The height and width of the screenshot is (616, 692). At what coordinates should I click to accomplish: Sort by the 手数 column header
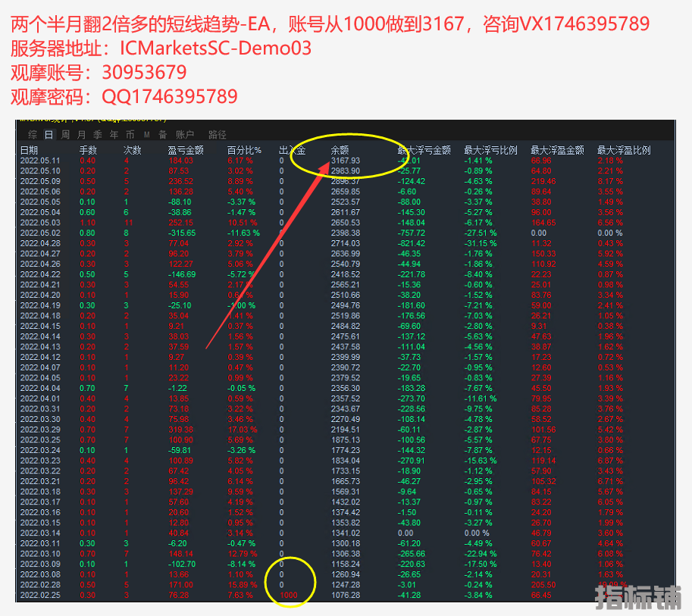pos(88,150)
